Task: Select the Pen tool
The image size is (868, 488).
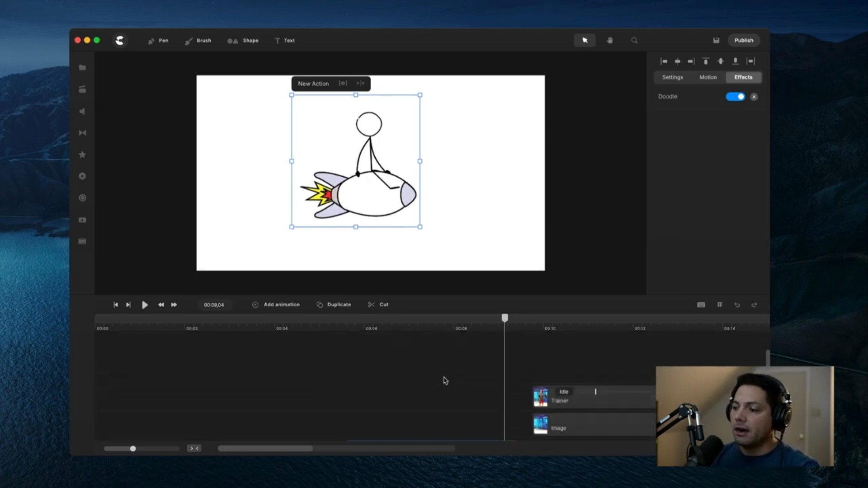Action: click(158, 41)
